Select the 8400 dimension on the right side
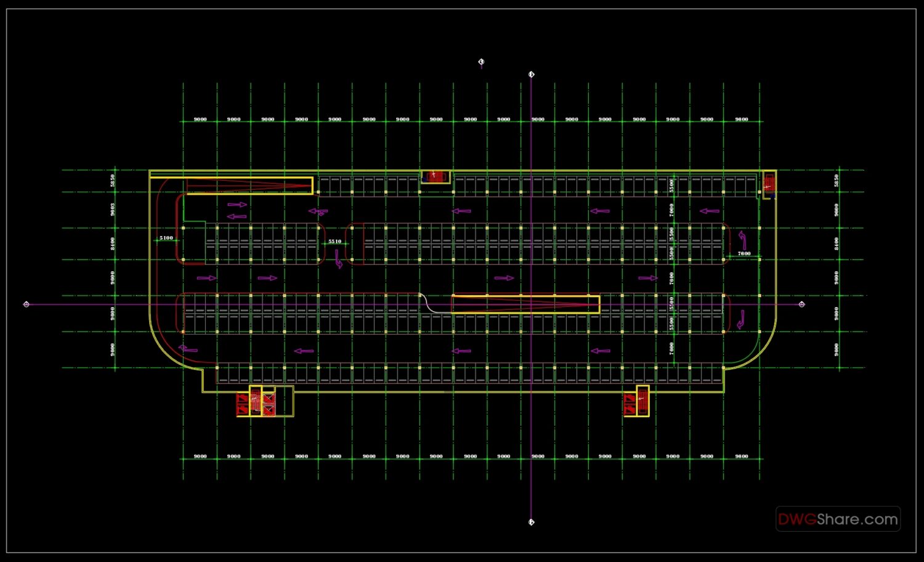This screenshot has width=924, height=562. [837, 243]
